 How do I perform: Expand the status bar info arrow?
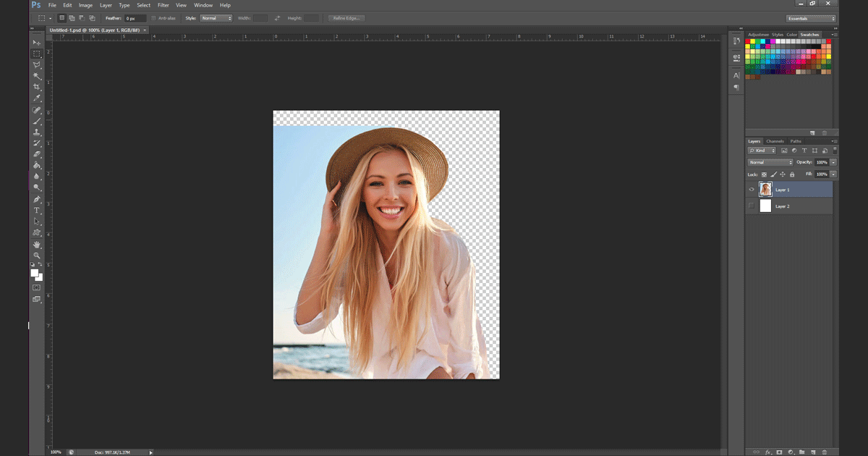pos(150,452)
